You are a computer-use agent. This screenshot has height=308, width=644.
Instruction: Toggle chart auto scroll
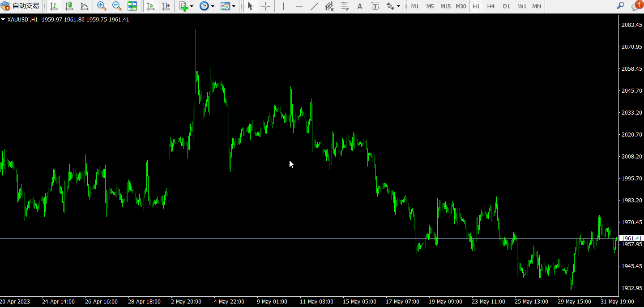tap(151, 6)
